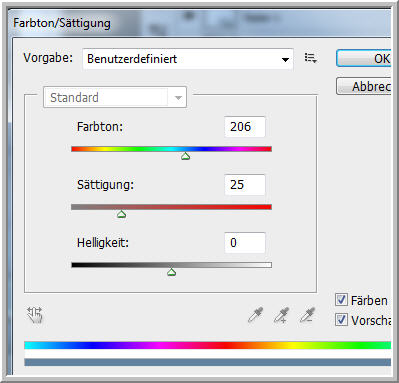Viewport: 399px width, 383px height.
Task: Open the Vorgabe preset dropdown
Action: (x=188, y=59)
